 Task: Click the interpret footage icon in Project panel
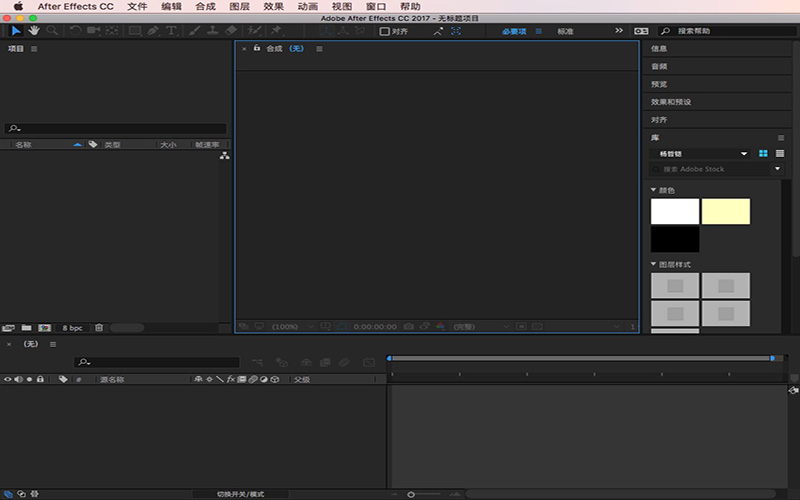click(x=8, y=328)
